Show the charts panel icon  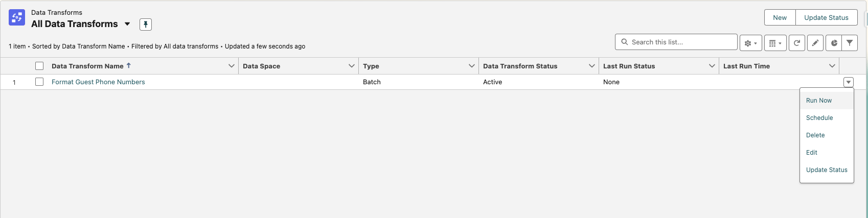click(x=834, y=43)
